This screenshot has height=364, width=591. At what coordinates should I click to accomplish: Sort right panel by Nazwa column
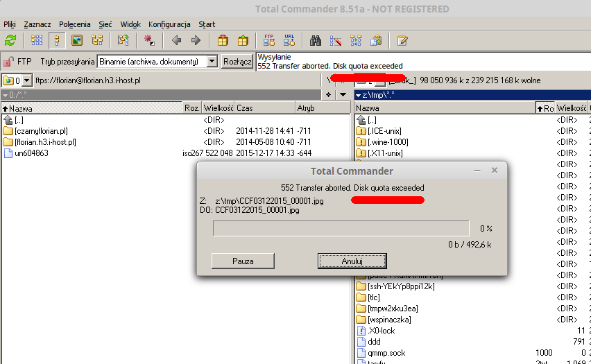coord(445,108)
